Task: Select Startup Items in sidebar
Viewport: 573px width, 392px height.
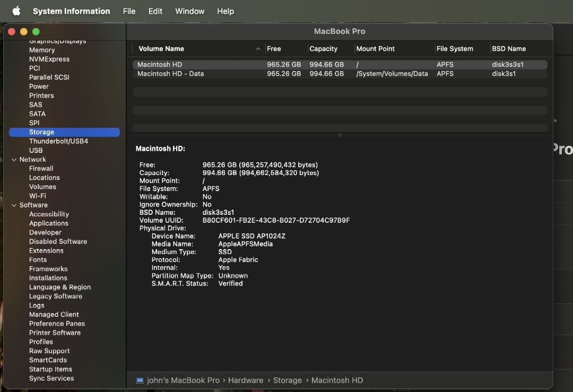Action: (51, 369)
